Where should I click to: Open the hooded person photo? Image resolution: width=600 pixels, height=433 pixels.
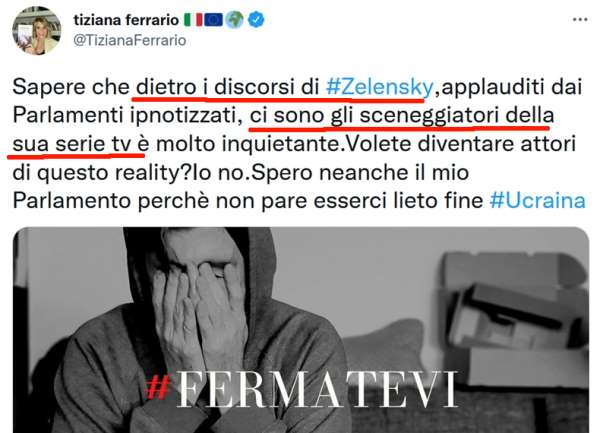301,330
